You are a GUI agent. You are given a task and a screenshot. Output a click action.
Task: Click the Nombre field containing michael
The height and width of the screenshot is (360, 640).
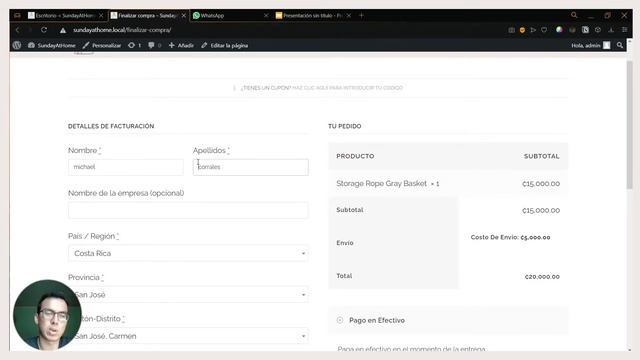coord(126,167)
